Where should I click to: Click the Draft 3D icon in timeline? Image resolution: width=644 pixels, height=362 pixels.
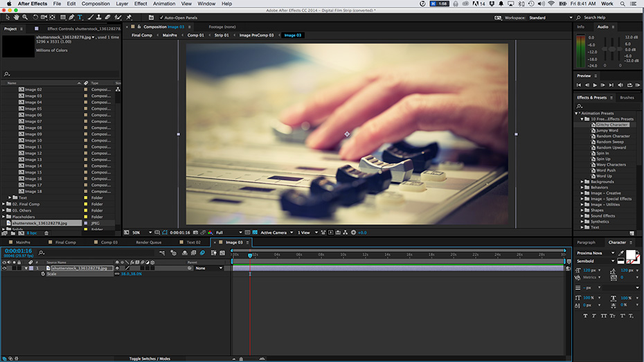(x=173, y=253)
